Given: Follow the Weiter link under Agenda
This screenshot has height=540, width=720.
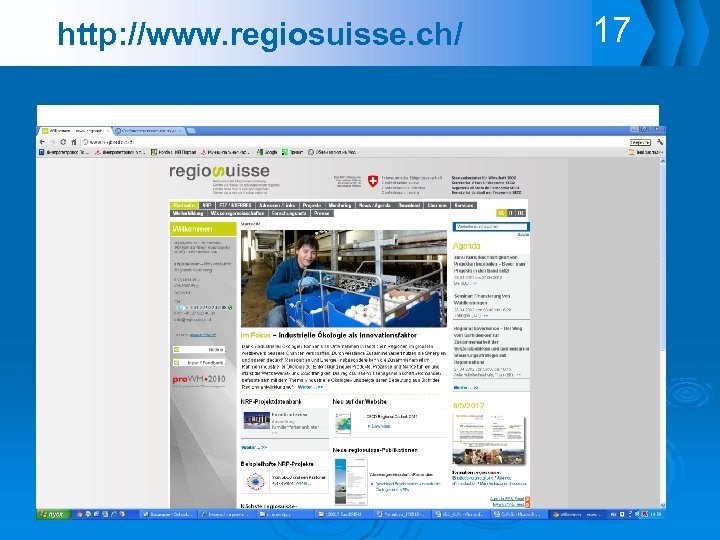Looking at the screenshot, I should tap(466, 388).
